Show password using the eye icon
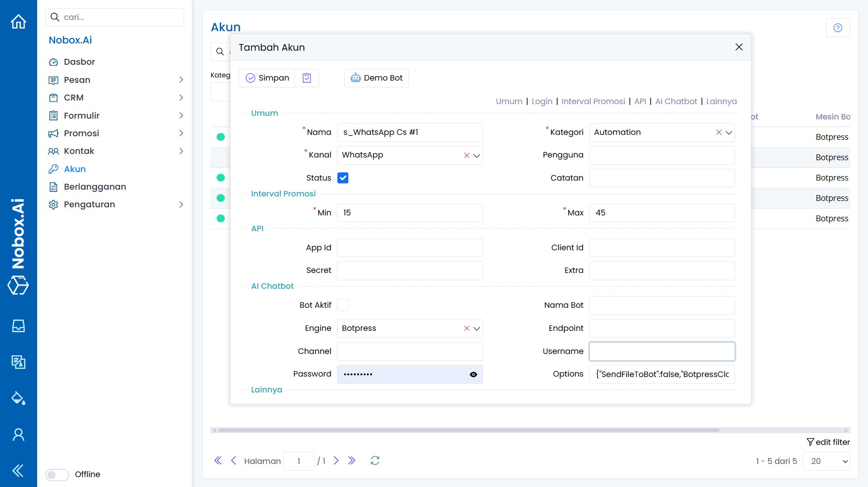This screenshot has width=868, height=487. [x=473, y=374]
